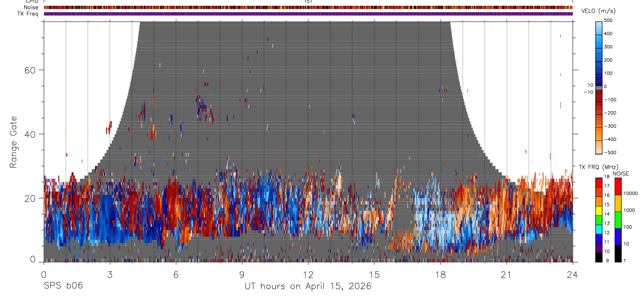Select the purple TX Freq strip above the plot
This screenshot has height=297, width=644.
coord(308,14)
